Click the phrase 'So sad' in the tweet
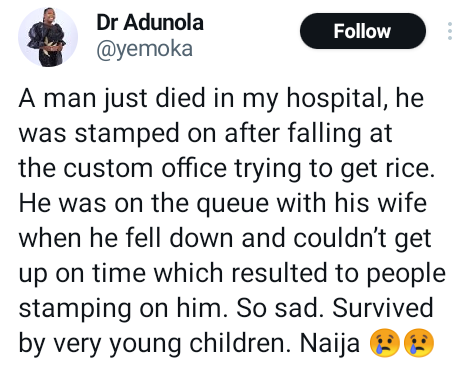The height and width of the screenshot is (367, 463). click(277, 308)
